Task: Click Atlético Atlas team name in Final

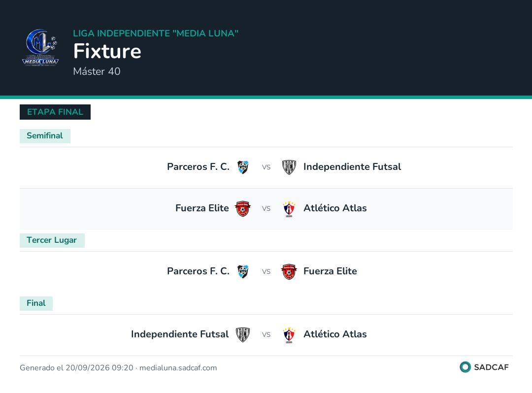Action: click(x=335, y=334)
